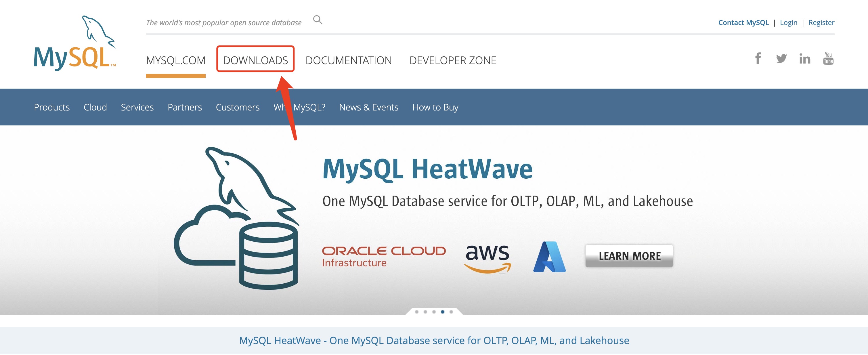Select the second carousel slide dot
The image size is (868, 355).
click(425, 312)
